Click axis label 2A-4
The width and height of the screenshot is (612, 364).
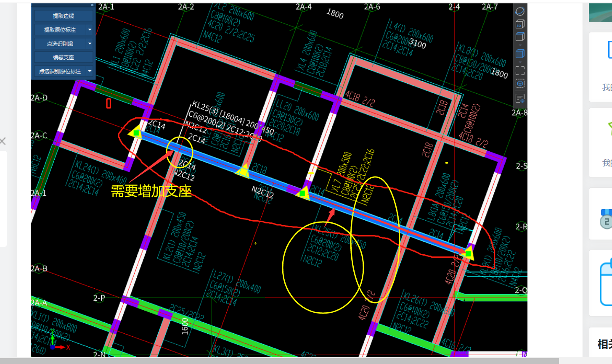tap(304, 7)
